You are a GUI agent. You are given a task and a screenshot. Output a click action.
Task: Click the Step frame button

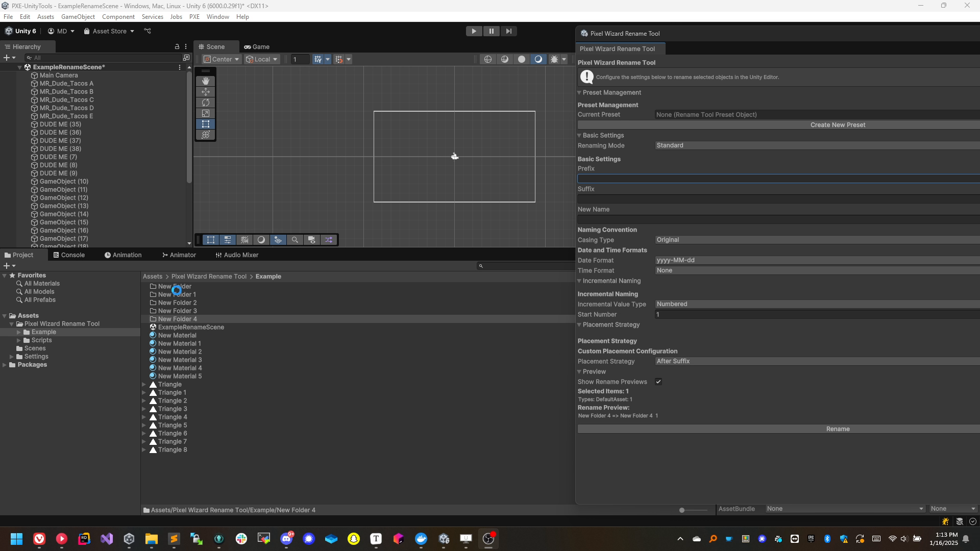click(x=508, y=31)
